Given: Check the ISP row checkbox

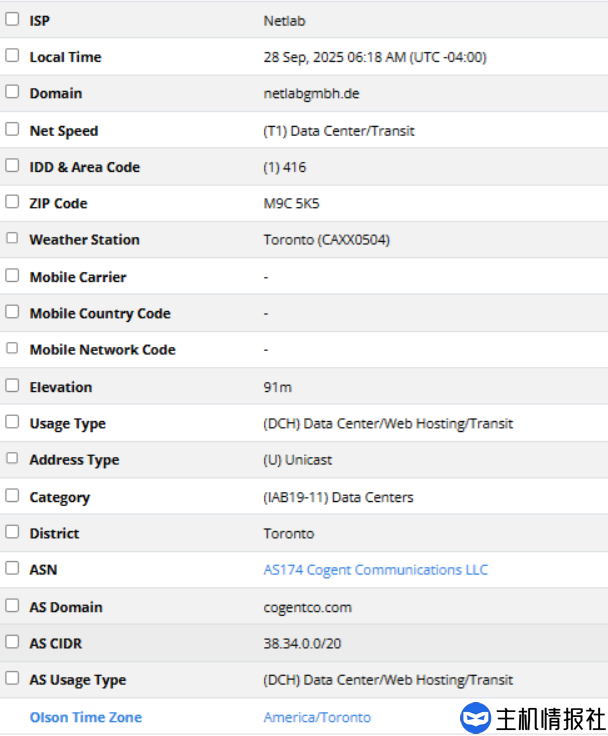Looking at the screenshot, I should coord(12,19).
